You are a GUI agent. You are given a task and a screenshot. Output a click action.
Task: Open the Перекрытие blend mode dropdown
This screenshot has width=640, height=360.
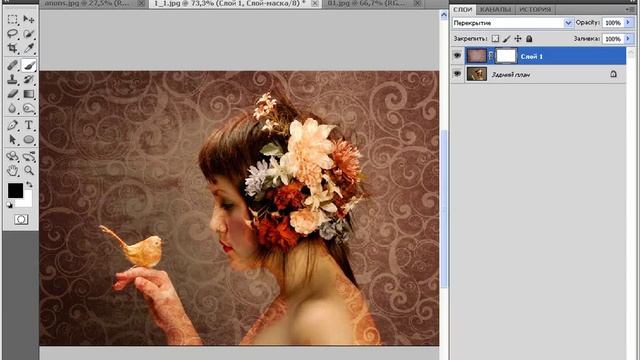pos(568,23)
